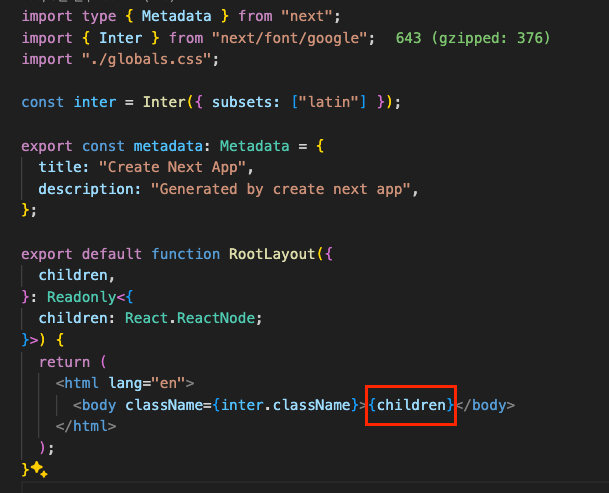Click the "next" module string in first import
This screenshot has height=493, width=609.
pos(307,16)
